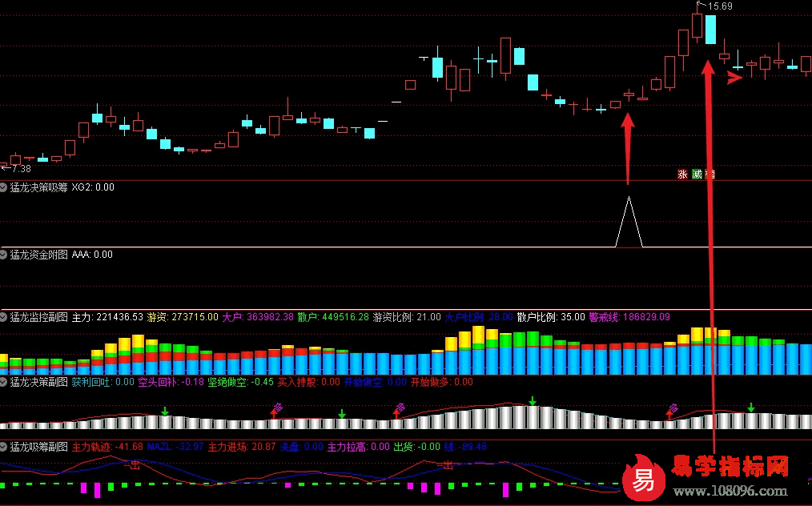Select the 猛龙决策吸筹 indicator title
The height and width of the screenshot is (506, 812).
pos(39,187)
